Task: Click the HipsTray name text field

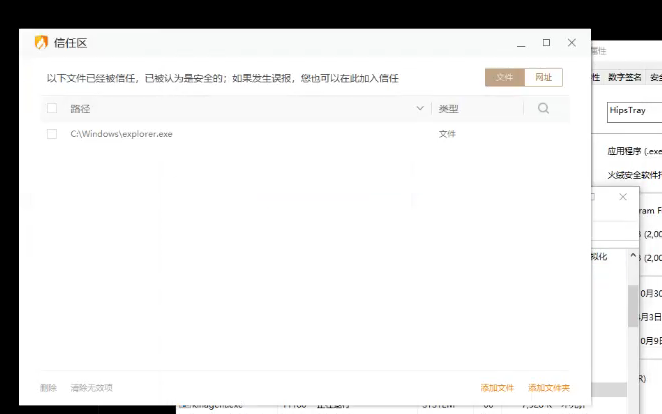Action: 634,111
